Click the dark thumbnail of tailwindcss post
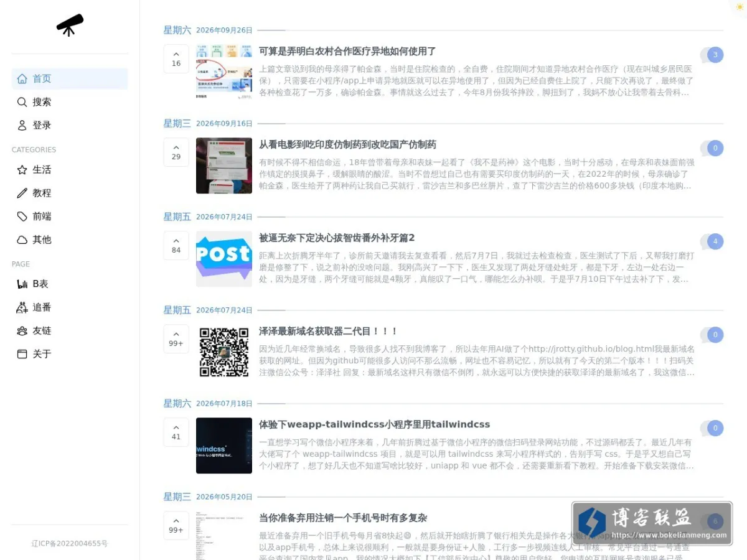This screenshot has height=560, width=747. tap(224, 446)
